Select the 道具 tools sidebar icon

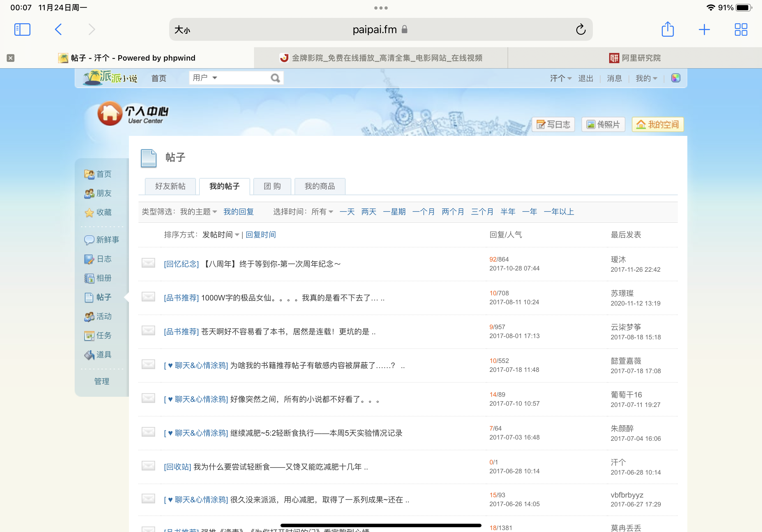click(89, 355)
